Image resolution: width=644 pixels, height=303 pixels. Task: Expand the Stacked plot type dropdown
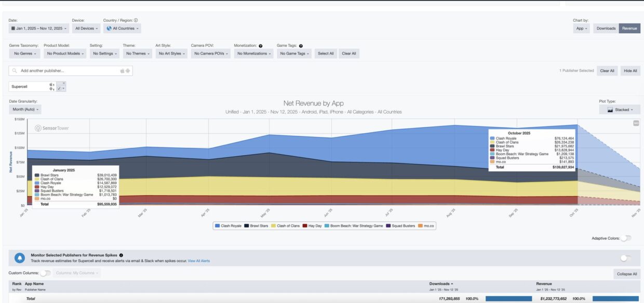point(620,110)
